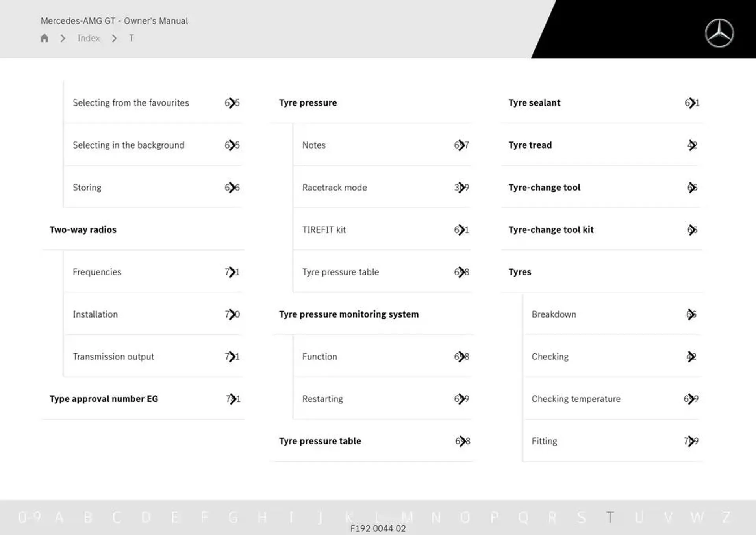
Task: Click the T breadcrumb navigation label
Action: click(x=130, y=38)
